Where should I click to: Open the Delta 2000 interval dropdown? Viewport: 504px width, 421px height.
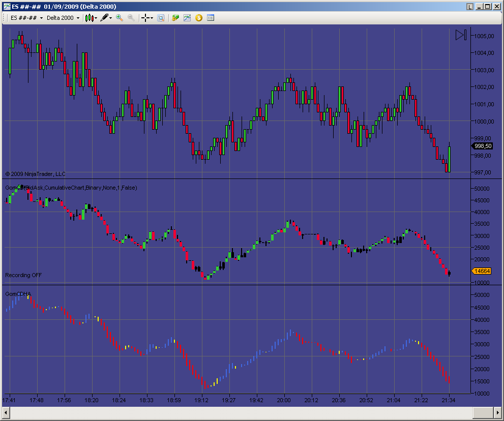point(63,18)
